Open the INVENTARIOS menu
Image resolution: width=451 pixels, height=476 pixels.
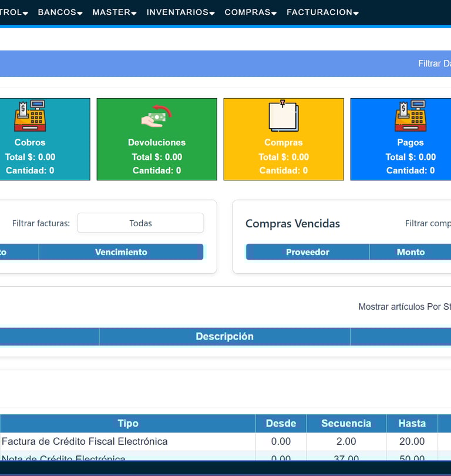[180, 12]
